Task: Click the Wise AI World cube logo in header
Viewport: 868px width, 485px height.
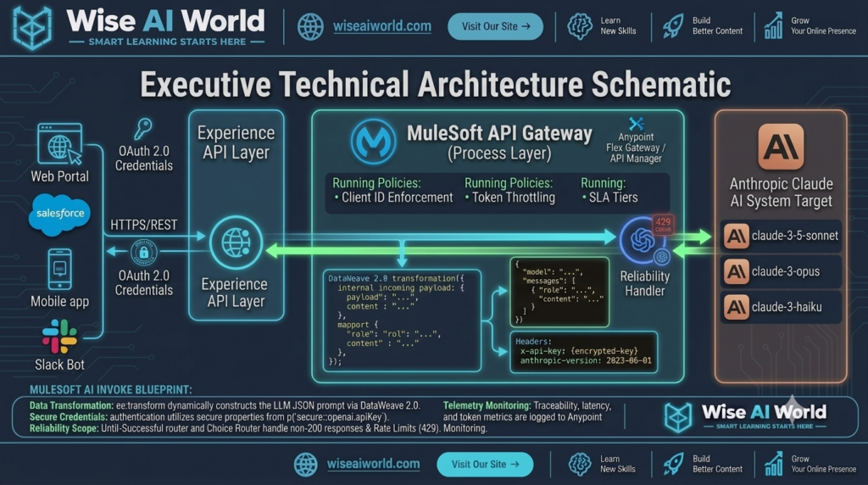Action: (32, 27)
